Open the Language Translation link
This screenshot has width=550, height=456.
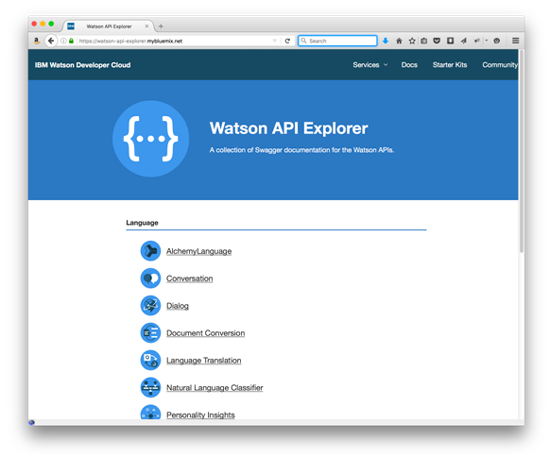point(204,360)
